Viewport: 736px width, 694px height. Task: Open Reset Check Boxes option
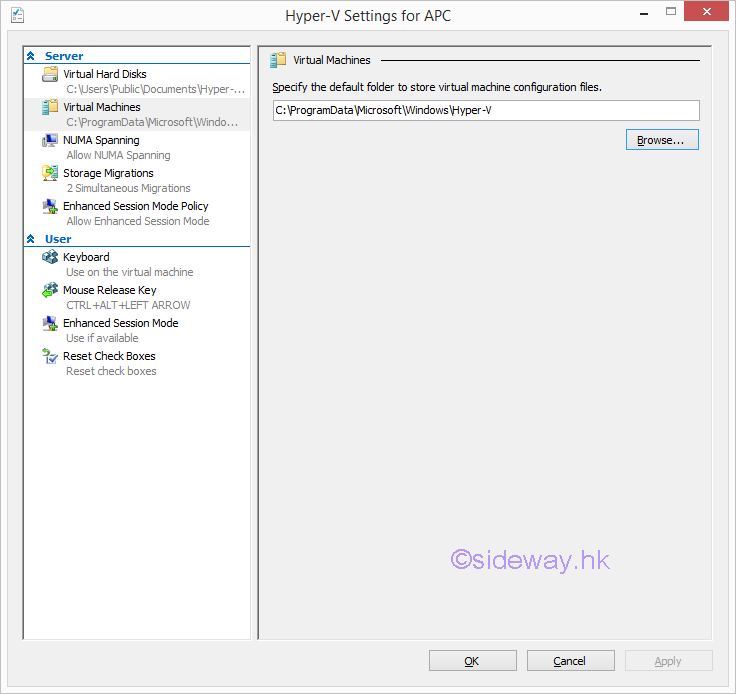point(109,356)
